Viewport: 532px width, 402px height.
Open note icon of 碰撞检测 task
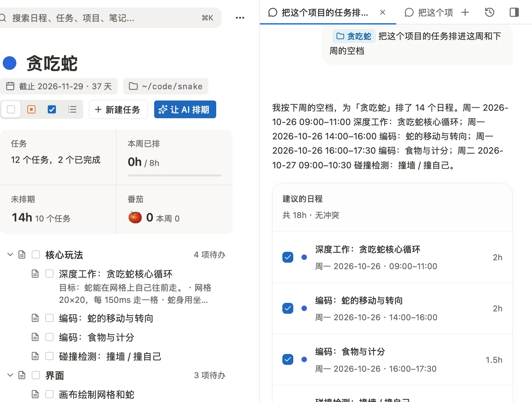(35, 356)
